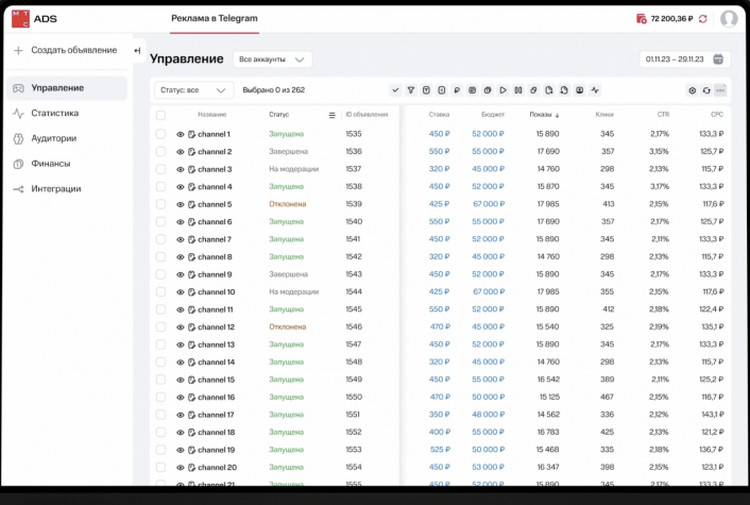Image resolution: width=750 pixels, height=505 pixels.
Task: Toggle the eye icon for channel 5
Action: 181,204
